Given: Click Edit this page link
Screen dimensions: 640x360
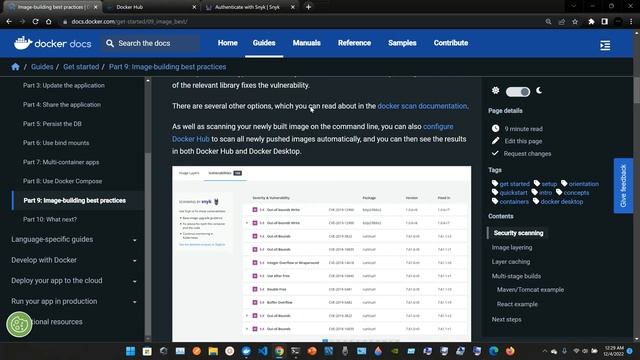Looking at the screenshot, I should 523,141.
